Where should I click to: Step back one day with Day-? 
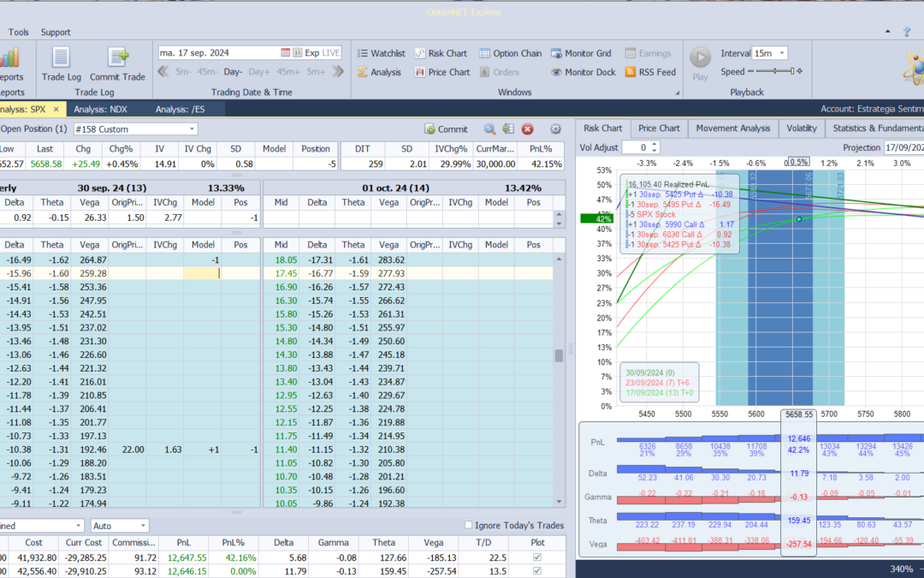(x=234, y=72)
